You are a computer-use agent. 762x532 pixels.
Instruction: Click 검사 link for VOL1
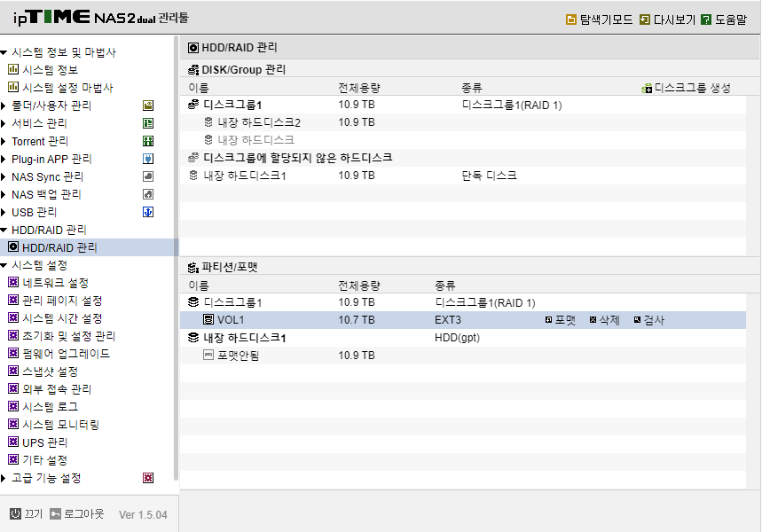654,320
